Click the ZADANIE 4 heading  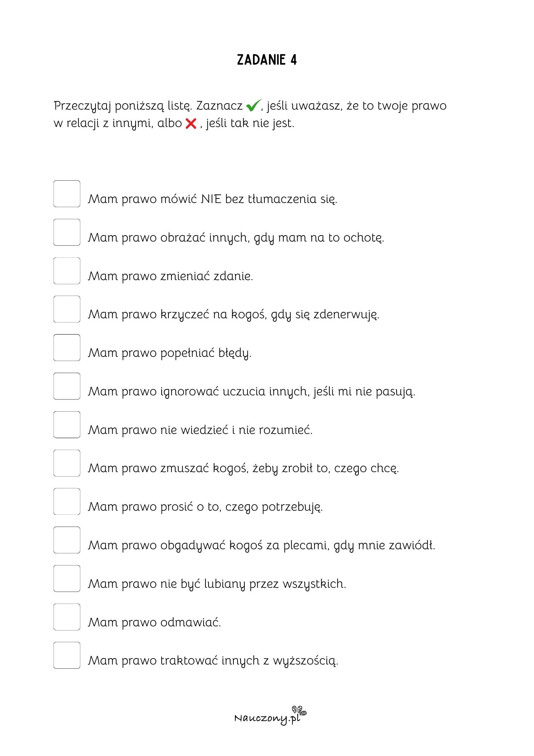[267, 60]
